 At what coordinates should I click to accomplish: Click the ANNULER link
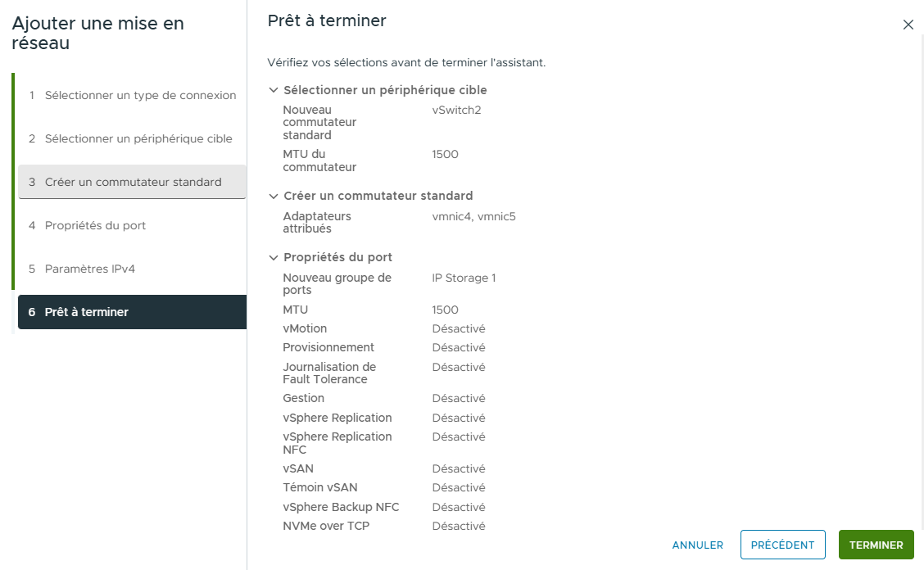697,545
